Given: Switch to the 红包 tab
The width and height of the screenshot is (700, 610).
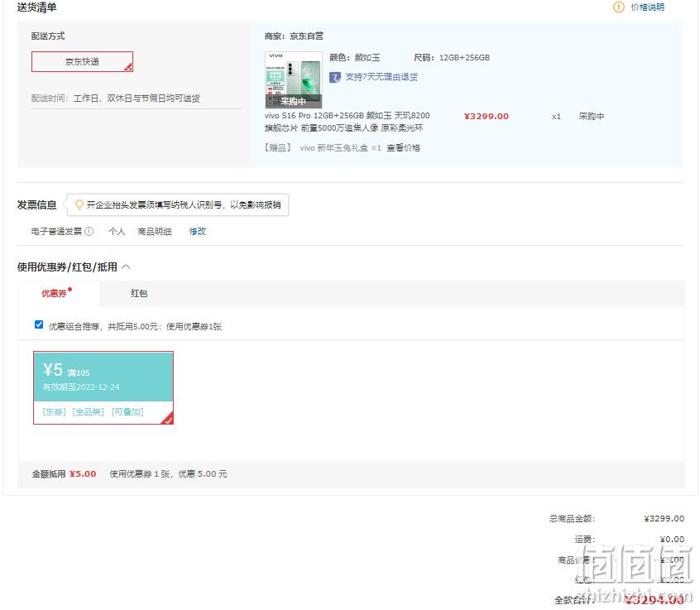Looking at the screenshot, I should click(139, 293).
